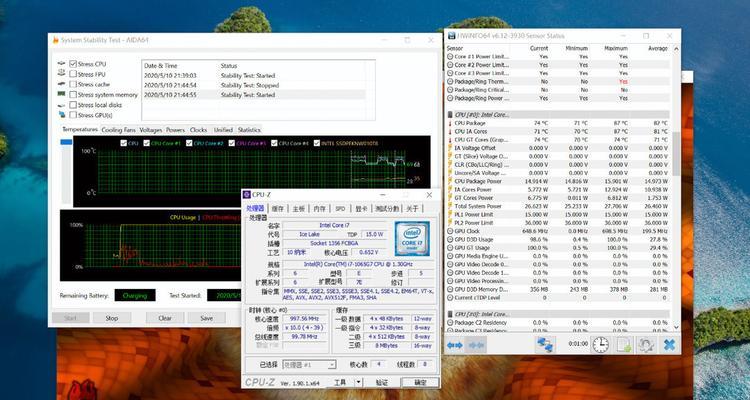Click the icon beside Stress cache
The width and height of the screenshot is (750, 400).
[x=61, y=84]
